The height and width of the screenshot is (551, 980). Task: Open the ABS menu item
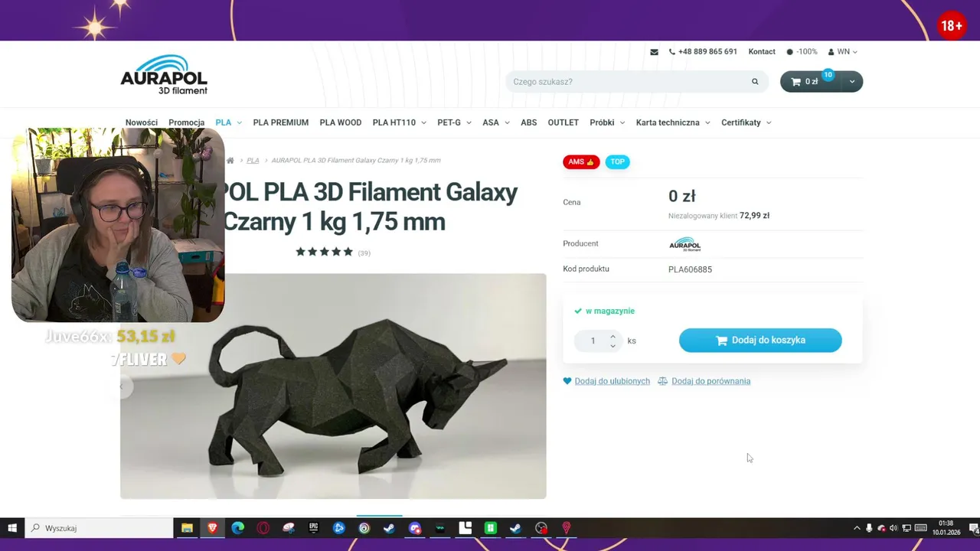pyautogui.click(x=529, y=122)
